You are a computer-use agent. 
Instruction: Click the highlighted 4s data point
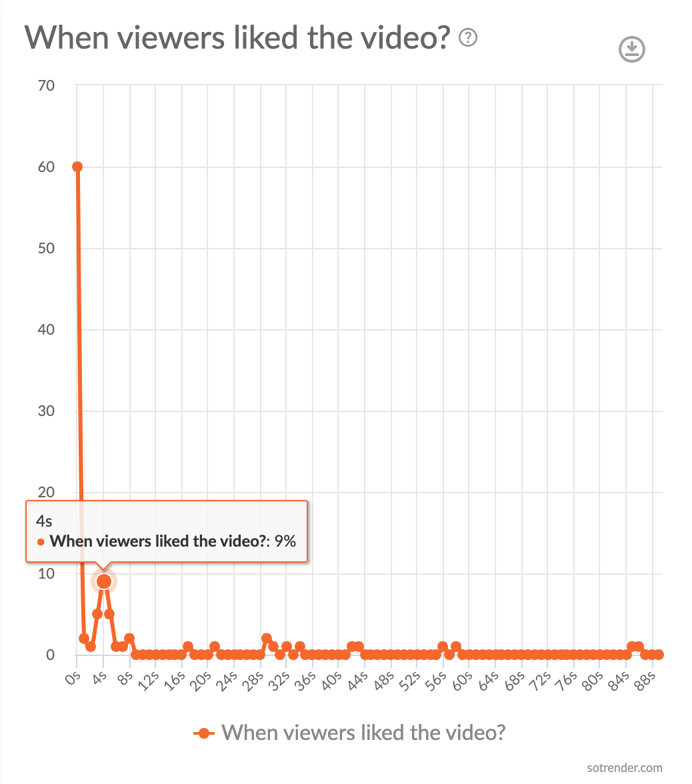[x=104, y=581]
